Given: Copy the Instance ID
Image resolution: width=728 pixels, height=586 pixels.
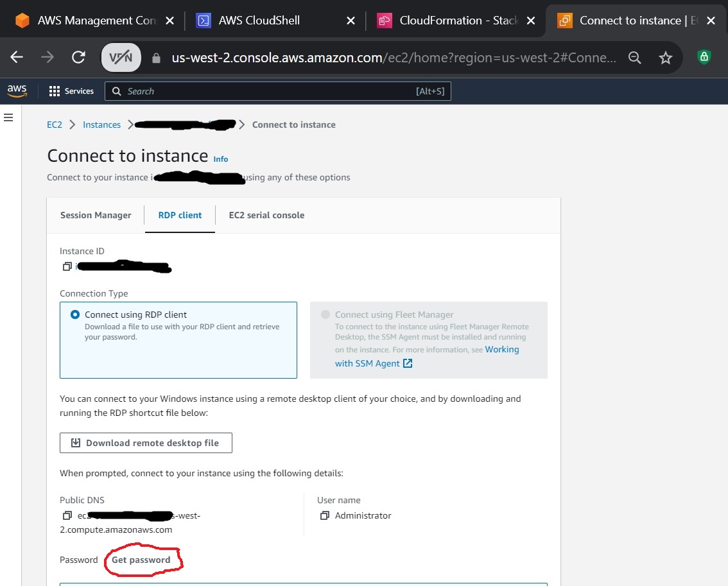Looking at the screenshot, I should tap(67, 266).
